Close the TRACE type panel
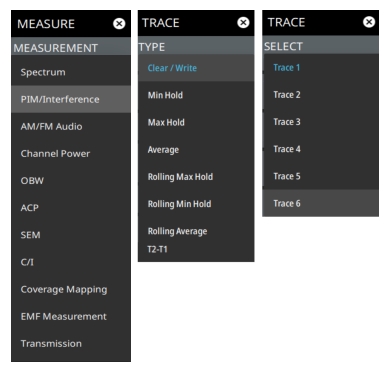389x371 pixels. (243, 22)
